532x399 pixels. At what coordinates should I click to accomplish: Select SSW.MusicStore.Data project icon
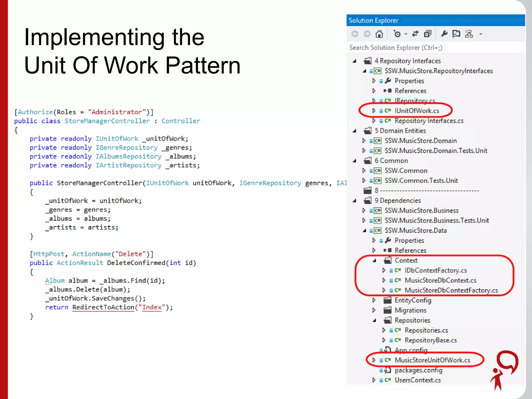377,230
